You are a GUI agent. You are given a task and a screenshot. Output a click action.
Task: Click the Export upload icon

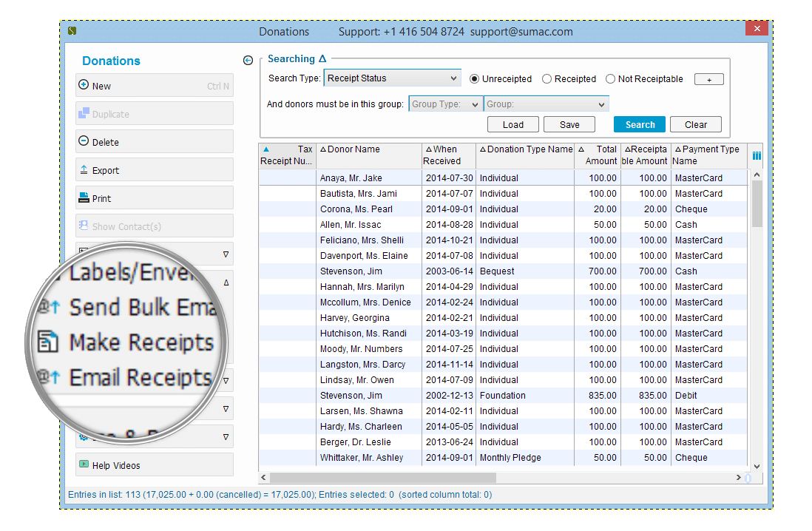click(x=84, y=169)
